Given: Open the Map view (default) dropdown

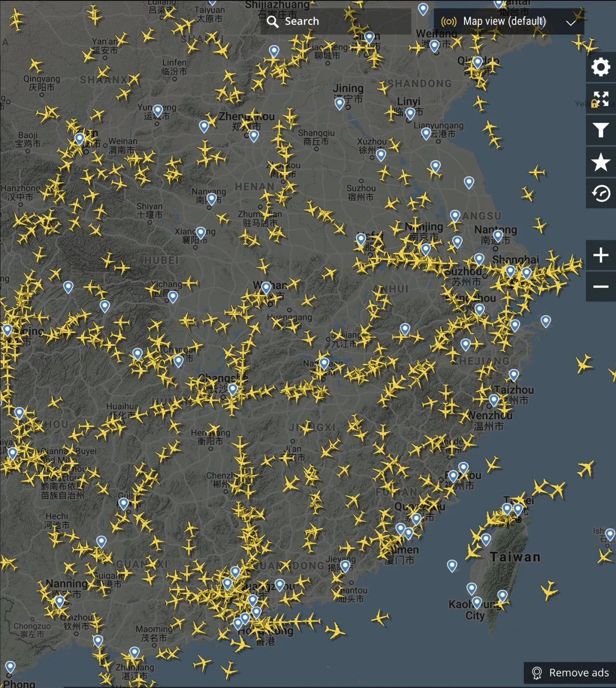Looking at the screenshot, I should pos(509,21).
